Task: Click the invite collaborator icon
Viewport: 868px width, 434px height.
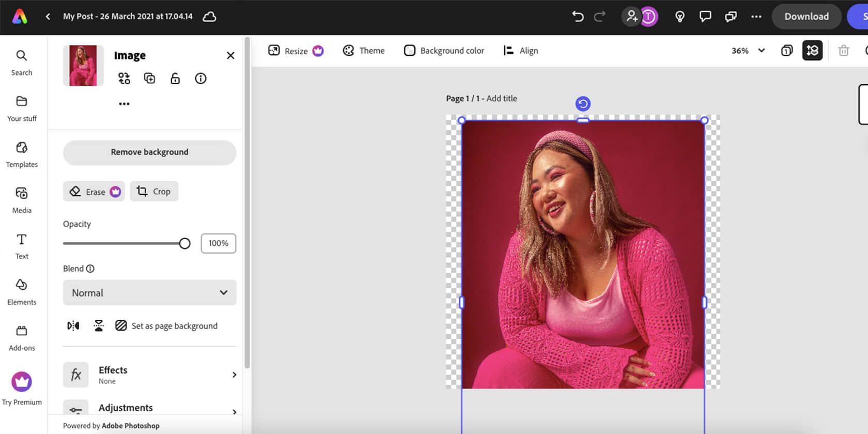Action: tap(631, 17)
